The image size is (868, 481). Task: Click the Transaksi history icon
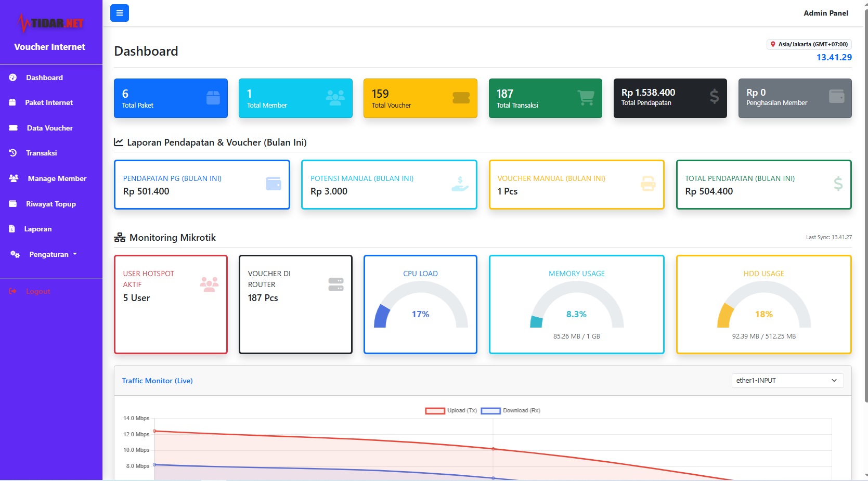13,153
